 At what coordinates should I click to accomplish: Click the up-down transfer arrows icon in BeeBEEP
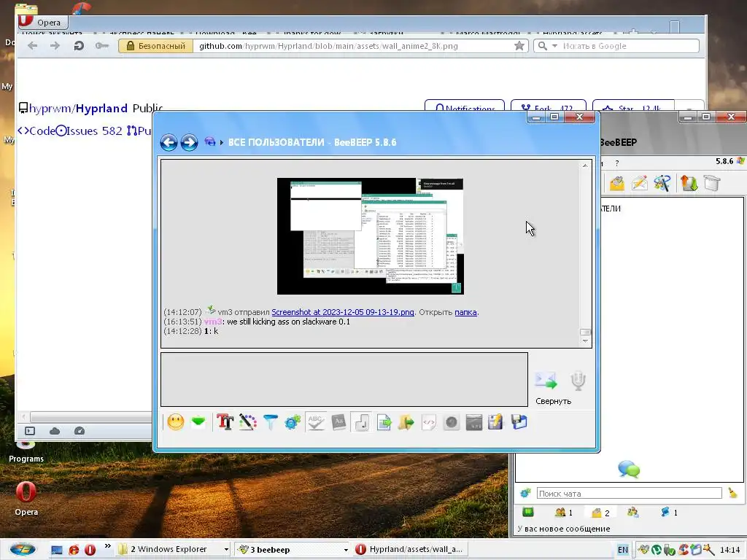point(689,183)
